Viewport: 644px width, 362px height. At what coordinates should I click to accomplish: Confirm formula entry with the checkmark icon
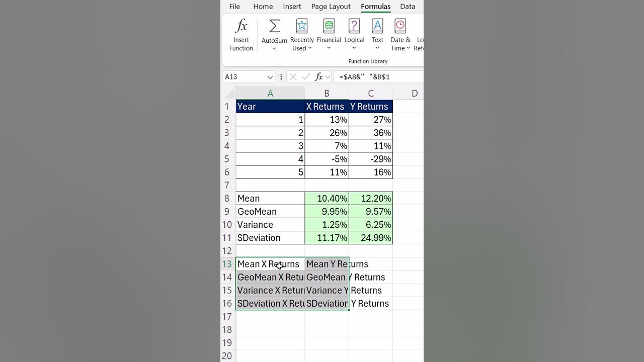[305, 77]
